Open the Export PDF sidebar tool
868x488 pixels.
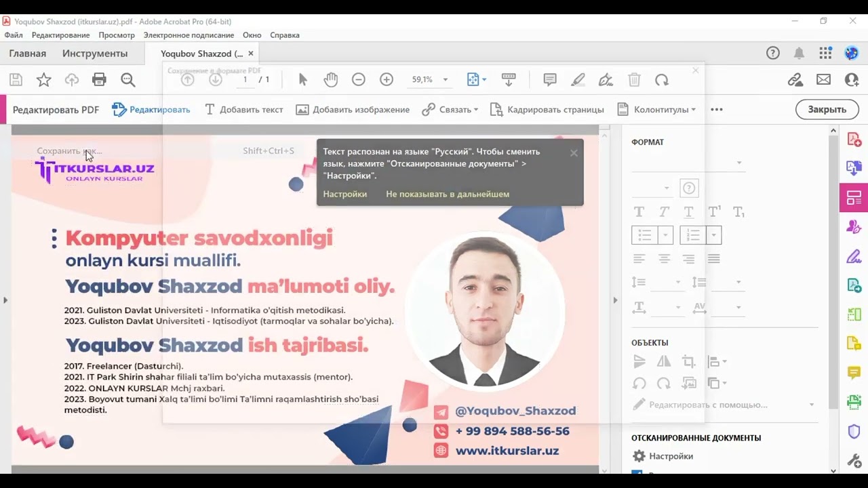854,167
